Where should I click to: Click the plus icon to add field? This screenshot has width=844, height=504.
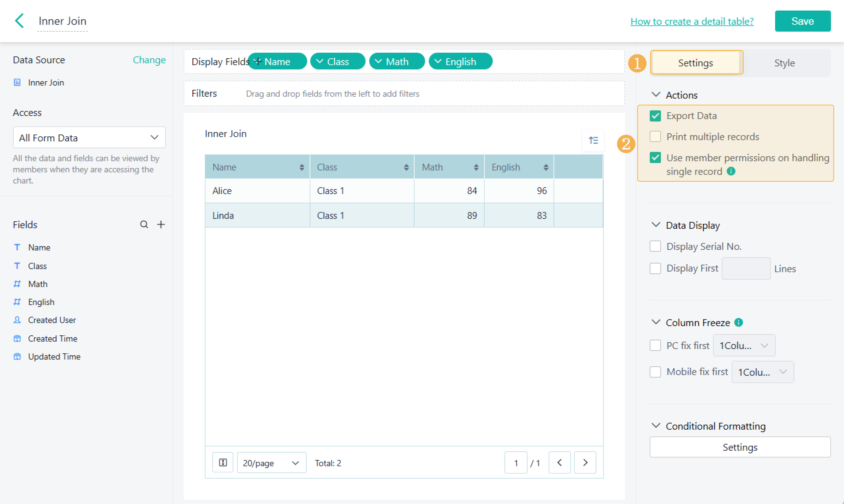161,224
